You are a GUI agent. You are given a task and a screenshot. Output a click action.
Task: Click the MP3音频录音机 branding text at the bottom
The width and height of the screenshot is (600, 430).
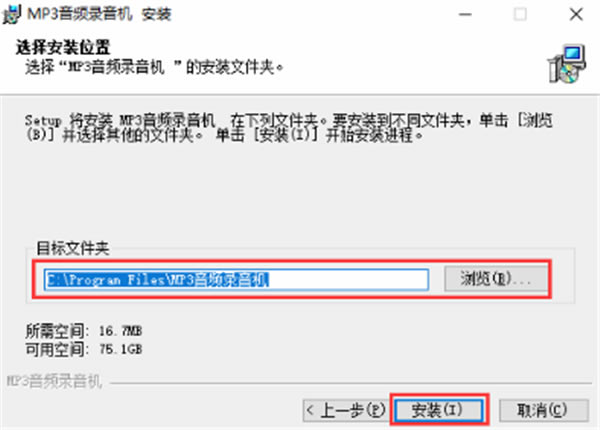(54, 381)
